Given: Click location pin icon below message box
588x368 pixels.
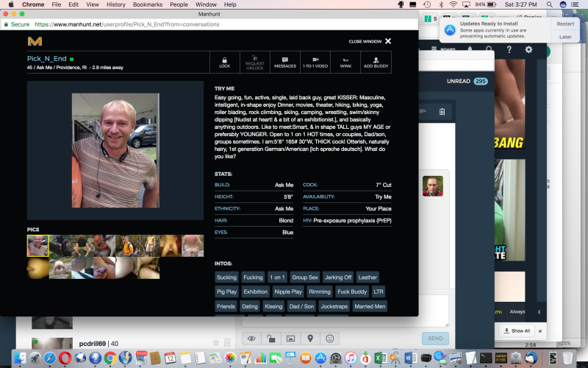Looking at the screenshot, I should 310,339.
